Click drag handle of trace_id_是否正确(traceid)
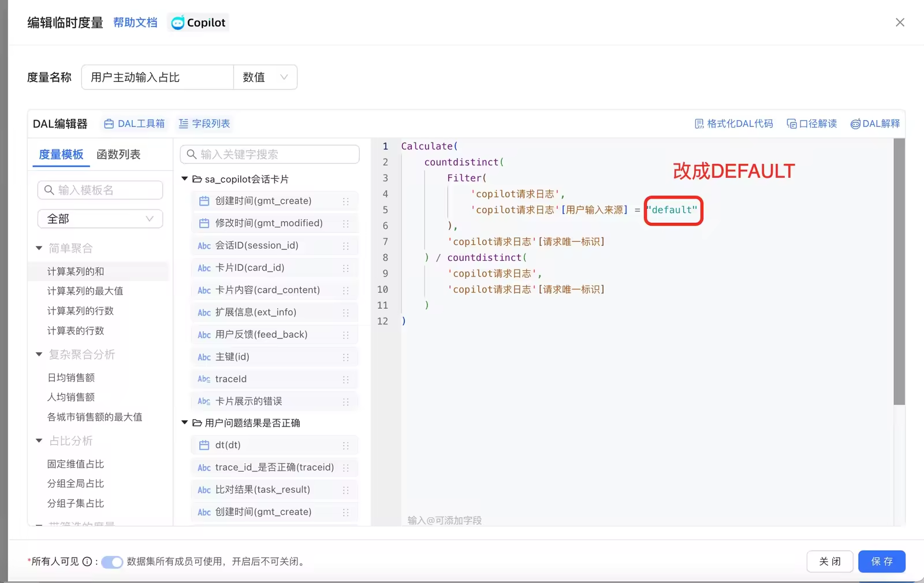The width and height of the screenshot is (924, 583). 346,468
